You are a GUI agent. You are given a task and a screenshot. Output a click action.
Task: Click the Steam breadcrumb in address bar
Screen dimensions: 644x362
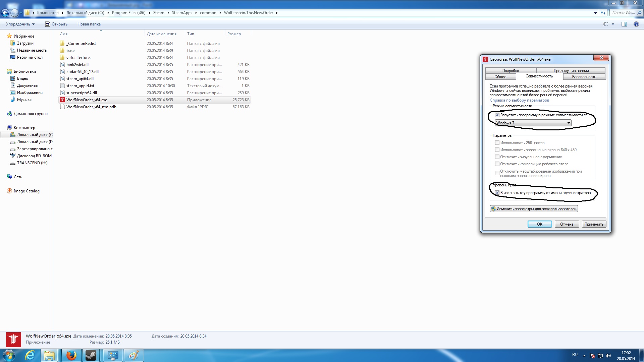(x=159, y=13)
